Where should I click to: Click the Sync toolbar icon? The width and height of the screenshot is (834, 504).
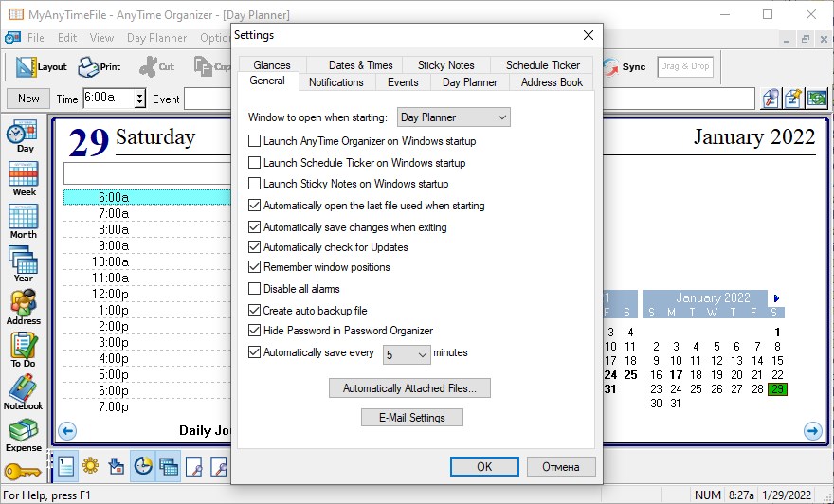tap(625, 67)
